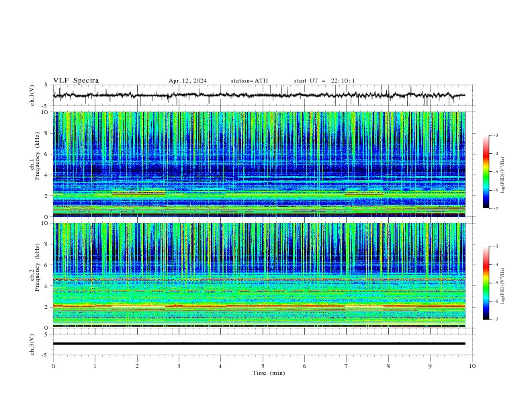This screenshot has height=411, width=532.
Task: Click time axis tick label "3"
Action: tap(179, 366)
